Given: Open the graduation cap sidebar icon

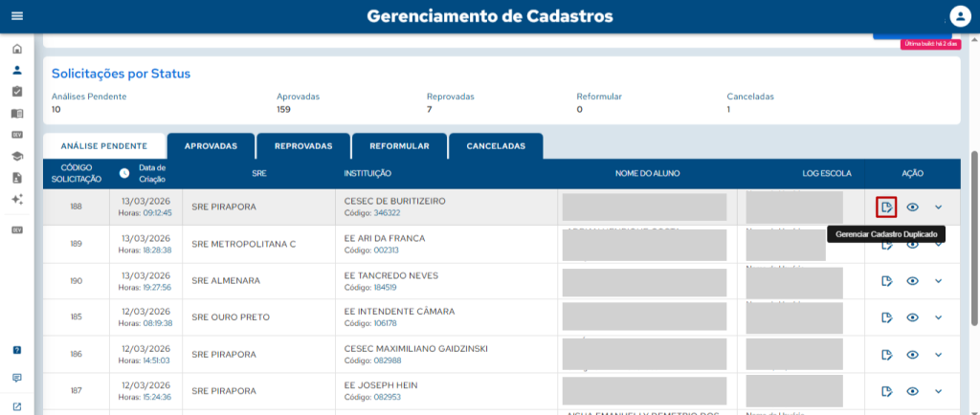Looking at the screenshot, I should (x=16, y=157).
